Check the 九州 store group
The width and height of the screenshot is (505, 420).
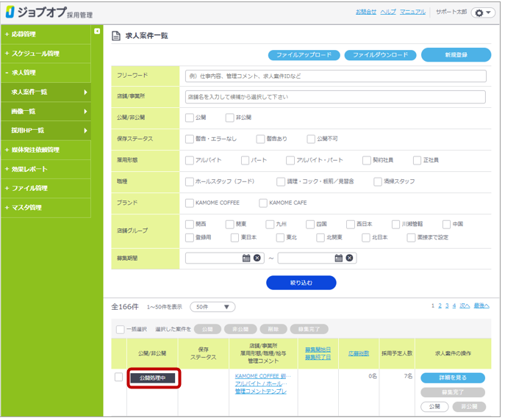(270, 224)
